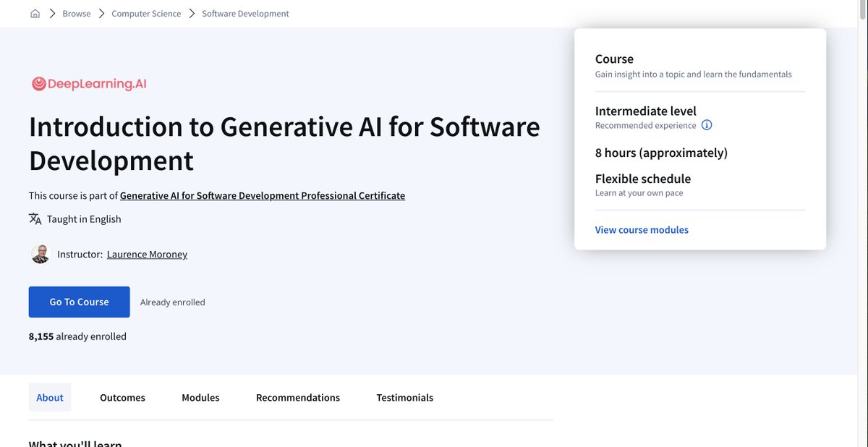868x447 pixels.
Task: Switch to the Outcomes tab
Action: [x=122, y=397]
